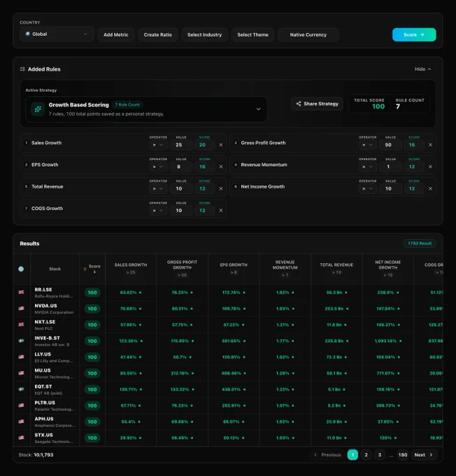
Task: Click the Create Ratio button
Action: coord(158,34)
